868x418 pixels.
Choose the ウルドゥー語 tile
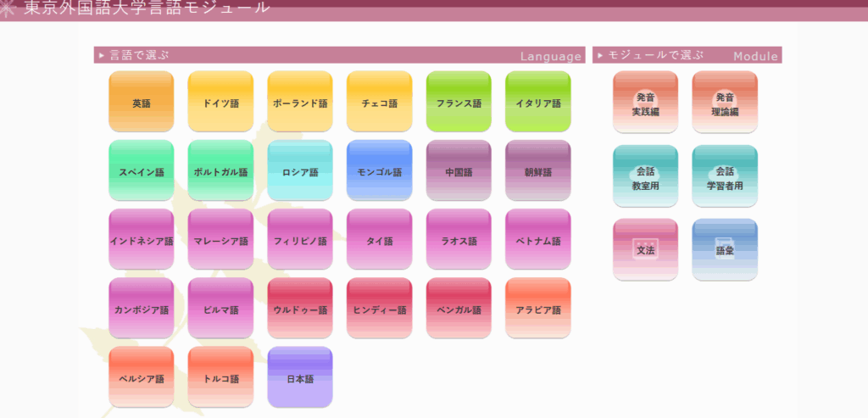[300, 308]
